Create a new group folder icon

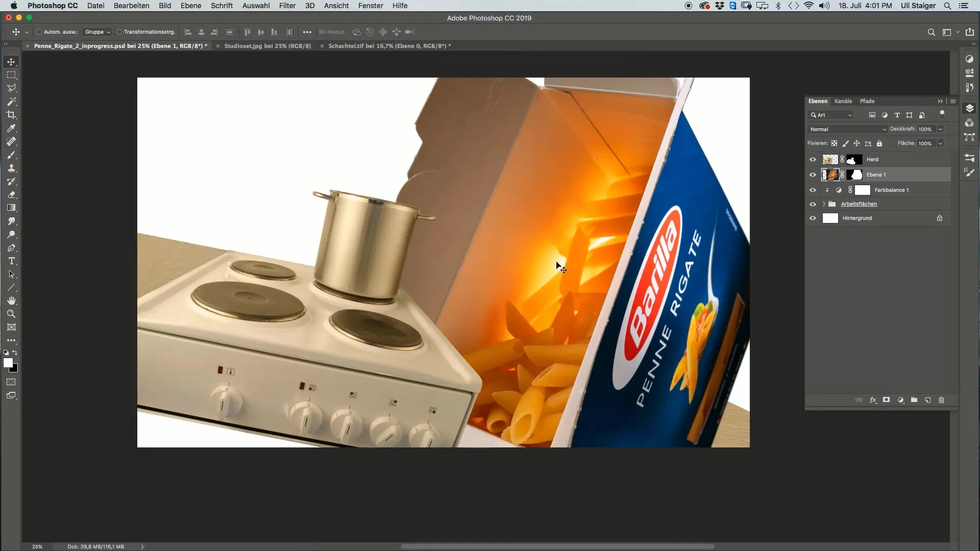914,400
